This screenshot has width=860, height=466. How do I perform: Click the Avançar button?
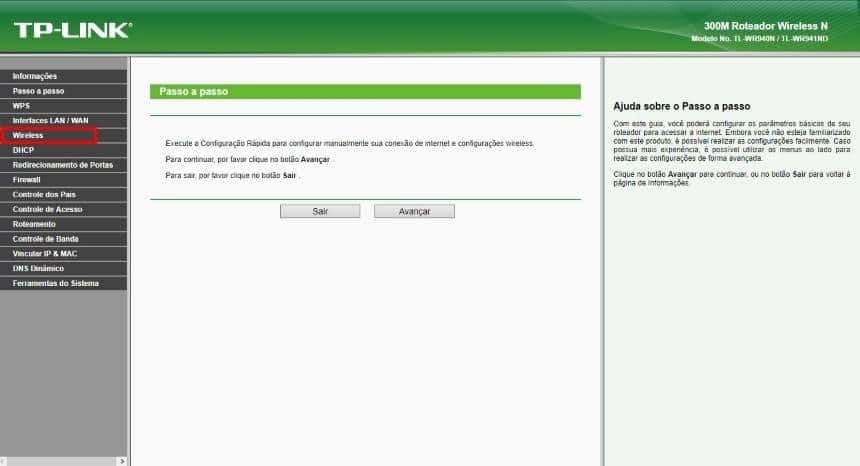(414, 211)
